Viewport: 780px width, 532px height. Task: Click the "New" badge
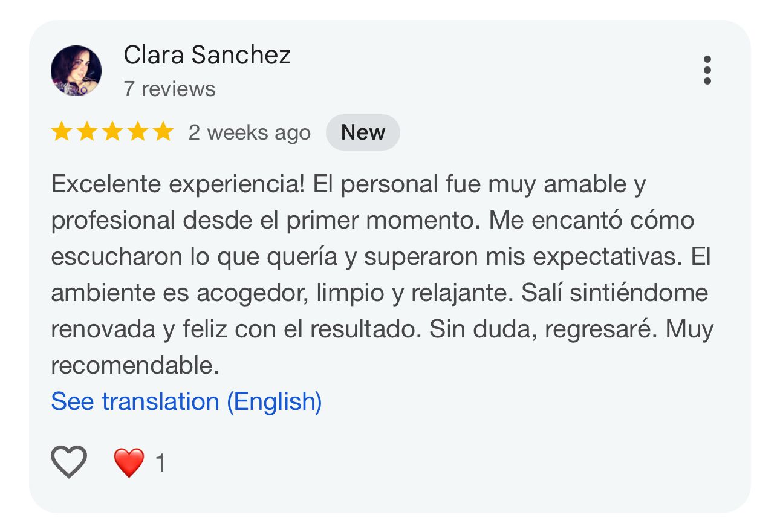[x=363, y=132]
